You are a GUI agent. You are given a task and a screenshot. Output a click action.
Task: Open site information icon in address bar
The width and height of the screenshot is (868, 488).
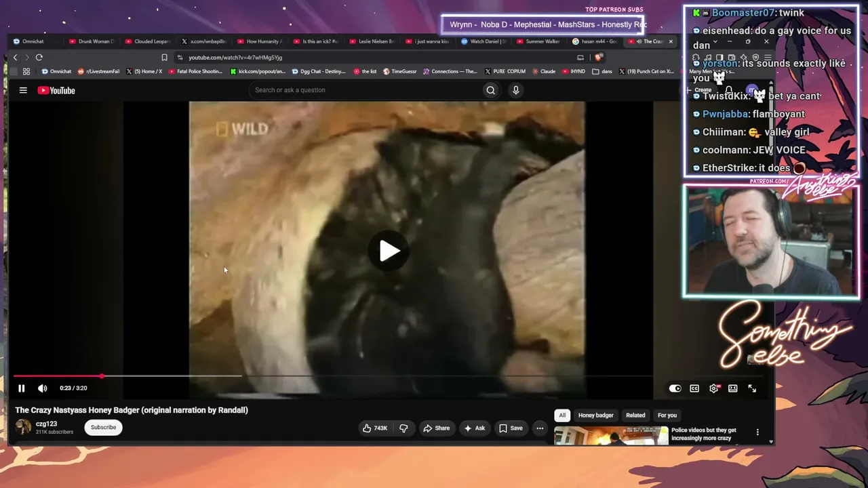pyautogui.click(x=180, y=58)
